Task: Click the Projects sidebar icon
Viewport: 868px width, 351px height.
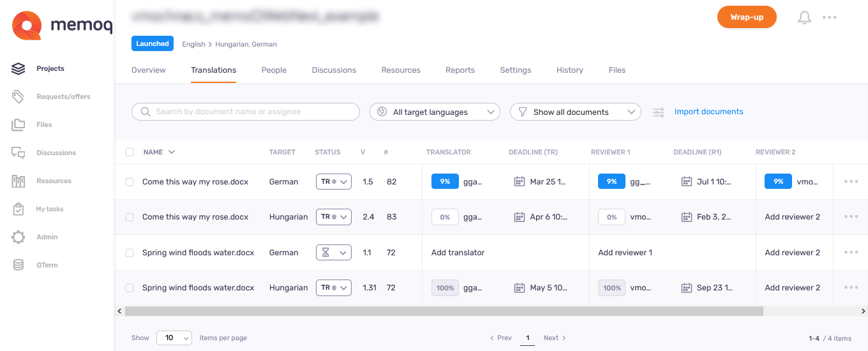Action: 19,68
